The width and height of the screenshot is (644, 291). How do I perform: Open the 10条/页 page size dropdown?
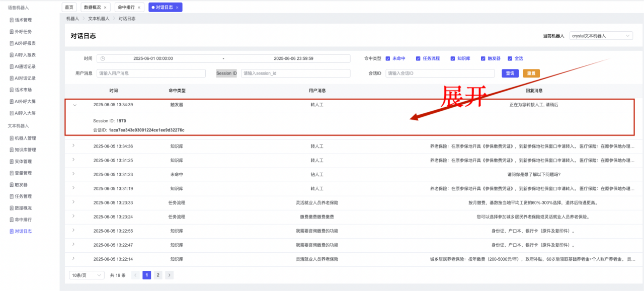(x=87, y=275)
